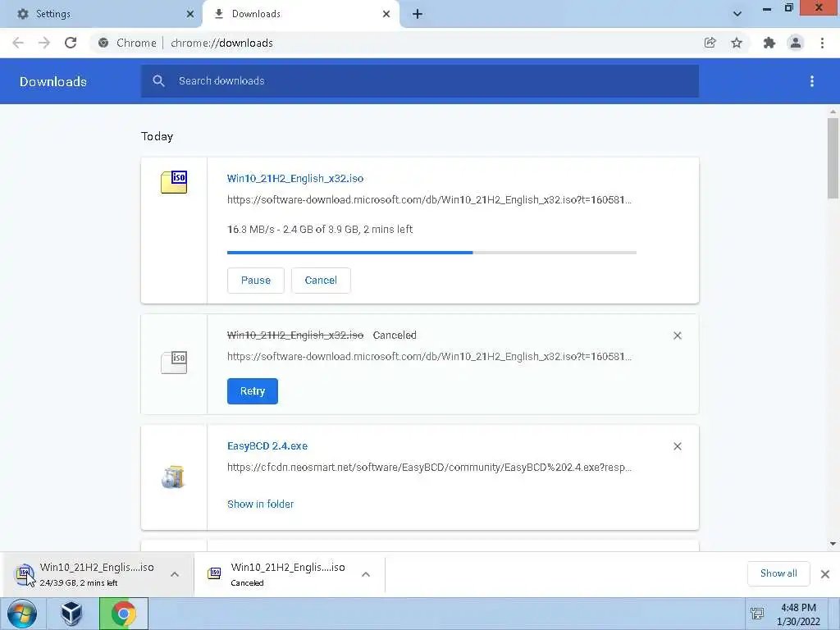Viewport: 840px width, 630px height.
Task: Click the download progress bar
Action: [x=431, y=253]
